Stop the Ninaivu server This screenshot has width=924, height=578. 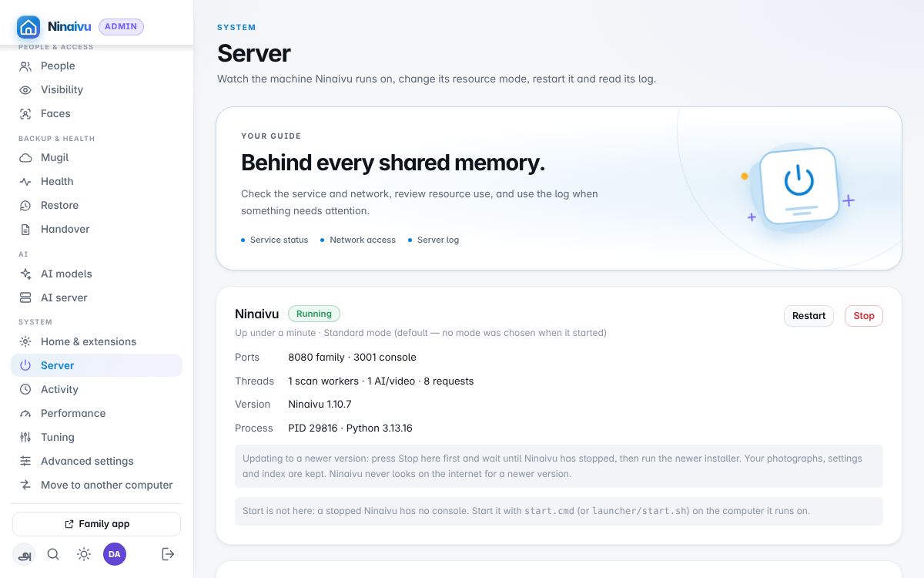864,316
